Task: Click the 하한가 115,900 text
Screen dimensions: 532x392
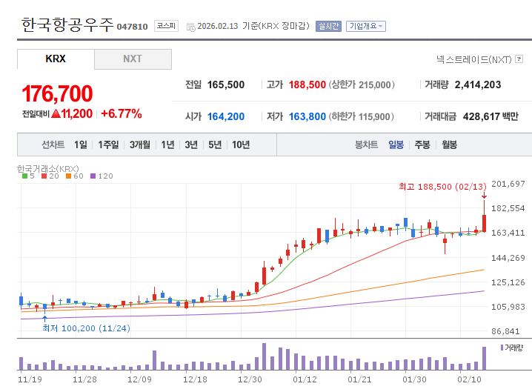Action: [x=361, y=116]
